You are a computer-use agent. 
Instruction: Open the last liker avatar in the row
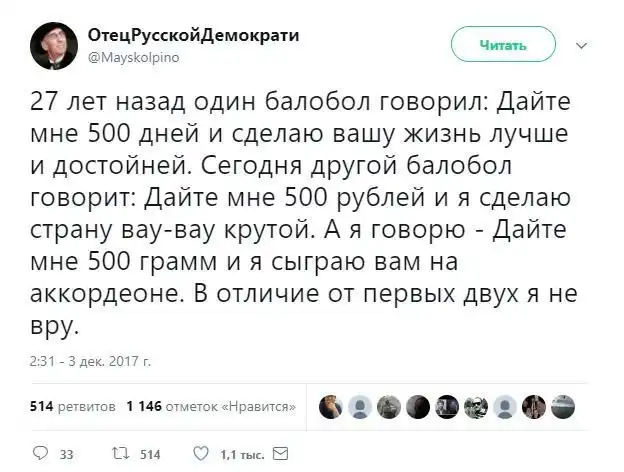point(565,406)
